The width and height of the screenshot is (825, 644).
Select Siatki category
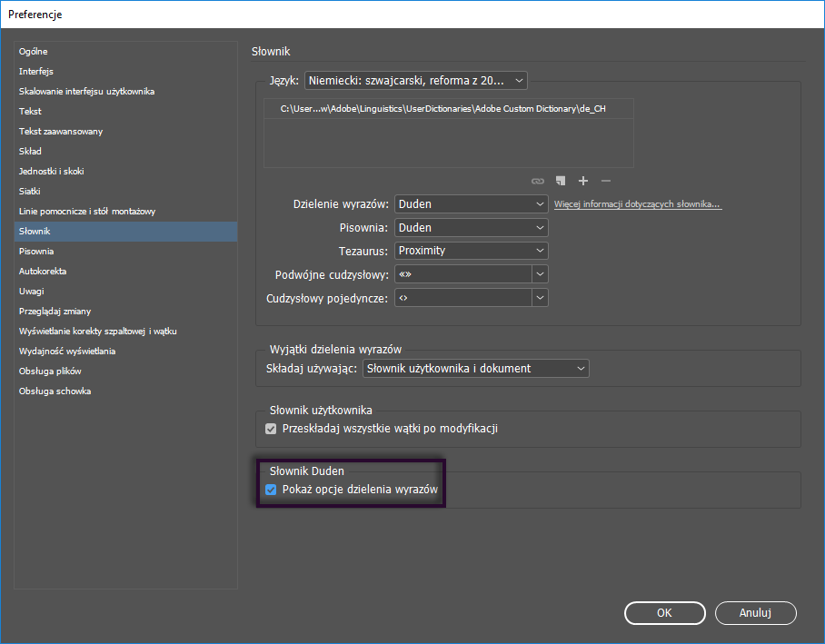125,192
